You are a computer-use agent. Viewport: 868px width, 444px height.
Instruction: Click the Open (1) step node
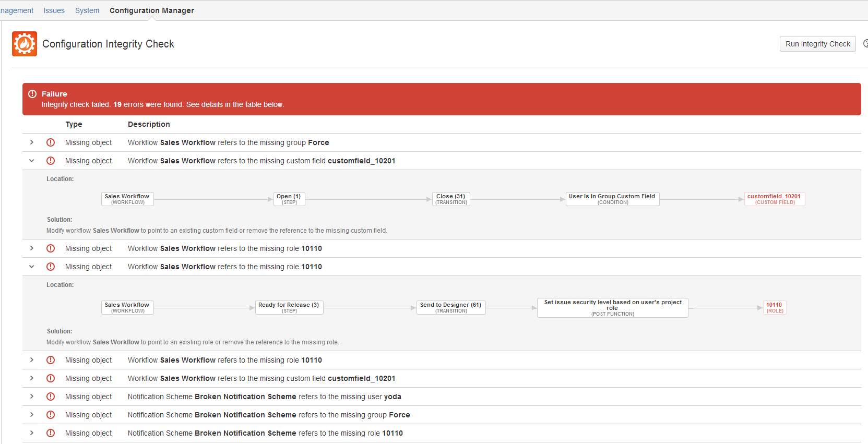click(x=289, y=199)
